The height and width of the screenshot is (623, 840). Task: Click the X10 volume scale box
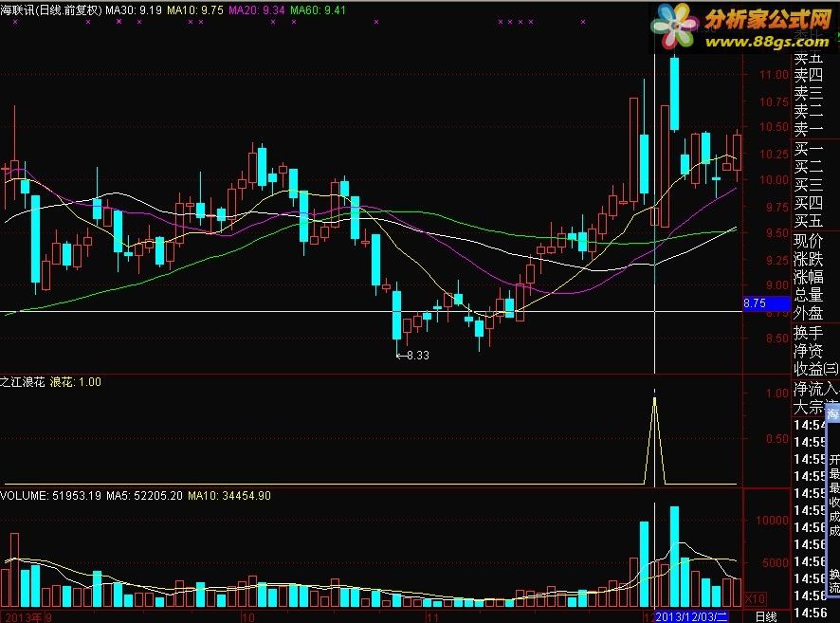coord(755,598)
